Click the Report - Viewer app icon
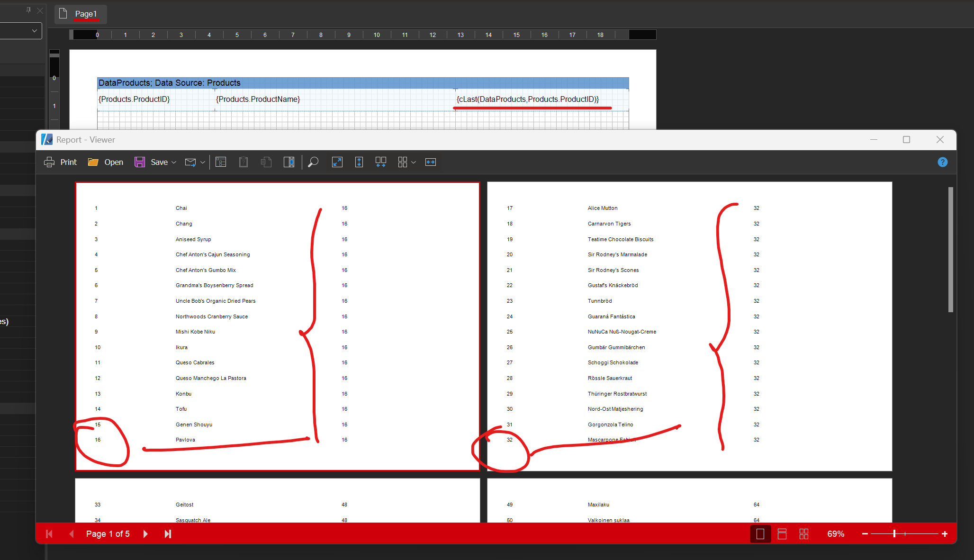Viewport: 974px width, 560px height. tap(47, 139)
